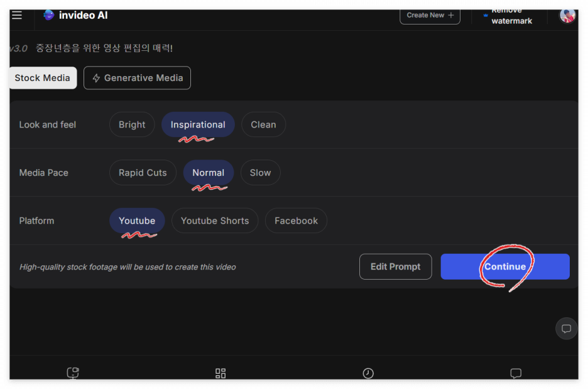Choose Normal media pace
588x389 pixels.
[208, 173]
